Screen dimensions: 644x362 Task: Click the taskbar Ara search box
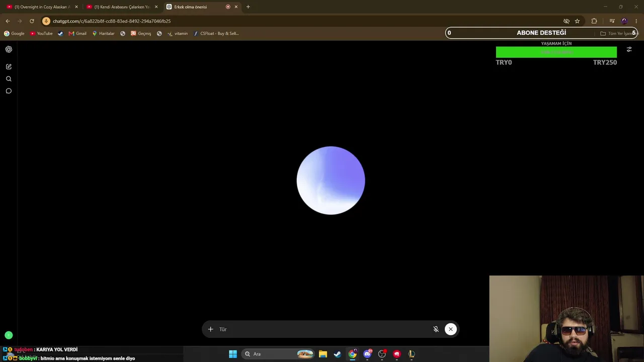click(x=278, y=354)
